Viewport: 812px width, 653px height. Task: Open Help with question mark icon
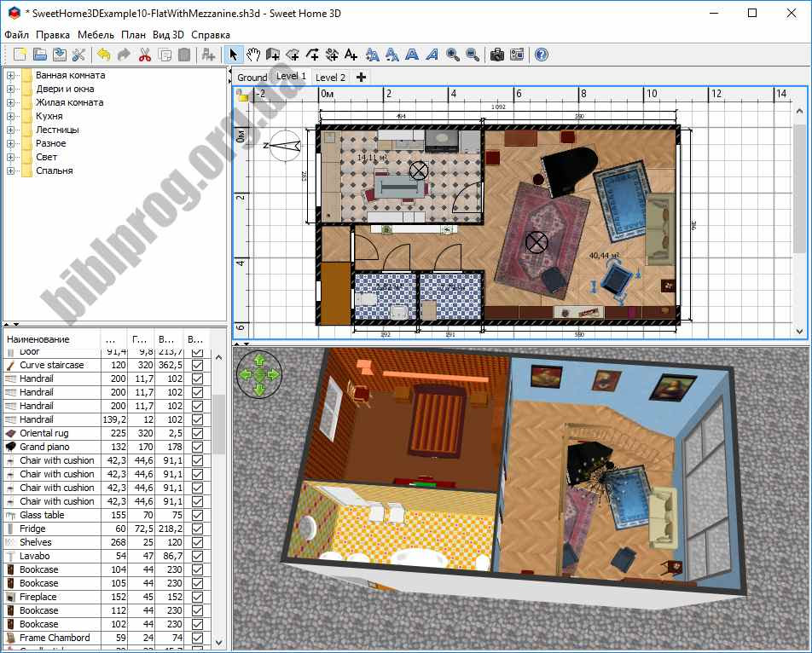tap(541, 55)
